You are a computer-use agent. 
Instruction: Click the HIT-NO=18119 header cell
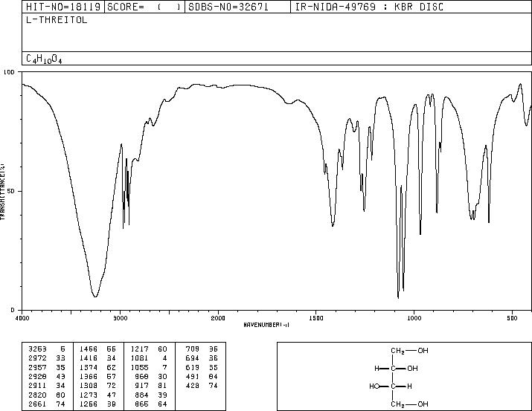pos(63,7)
